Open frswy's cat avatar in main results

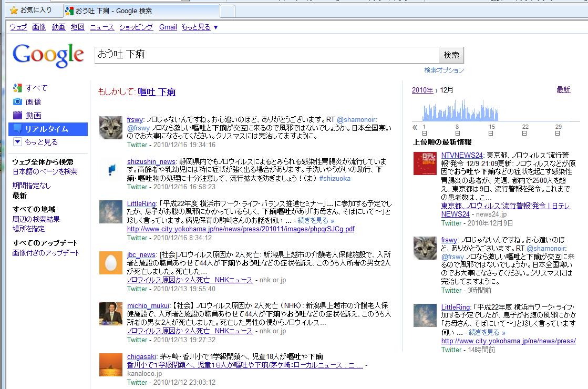111,128
